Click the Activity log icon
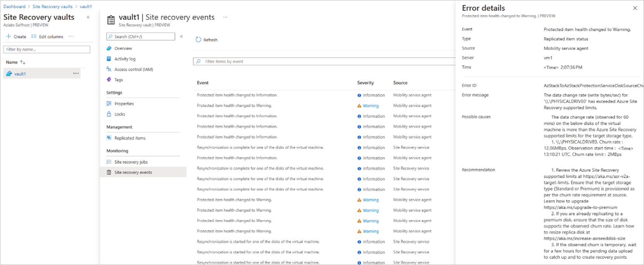The image size is (644, 265). click(x=109, y=59)
